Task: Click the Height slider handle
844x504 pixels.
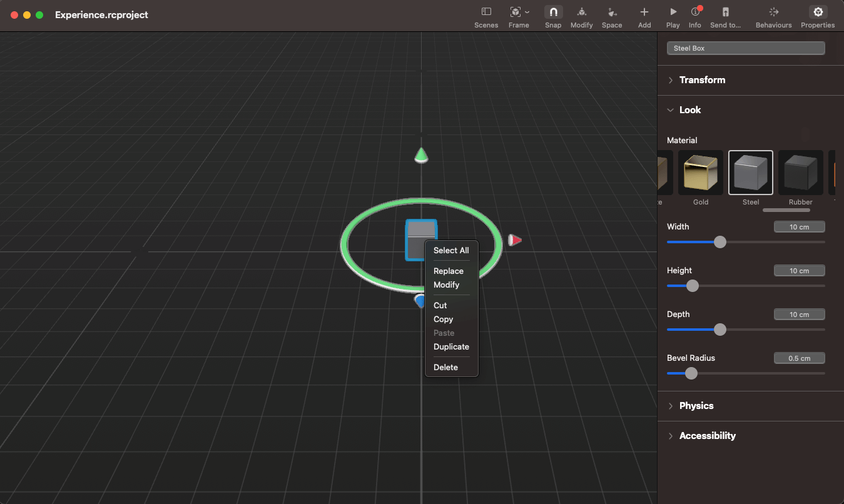Action: 692,286
